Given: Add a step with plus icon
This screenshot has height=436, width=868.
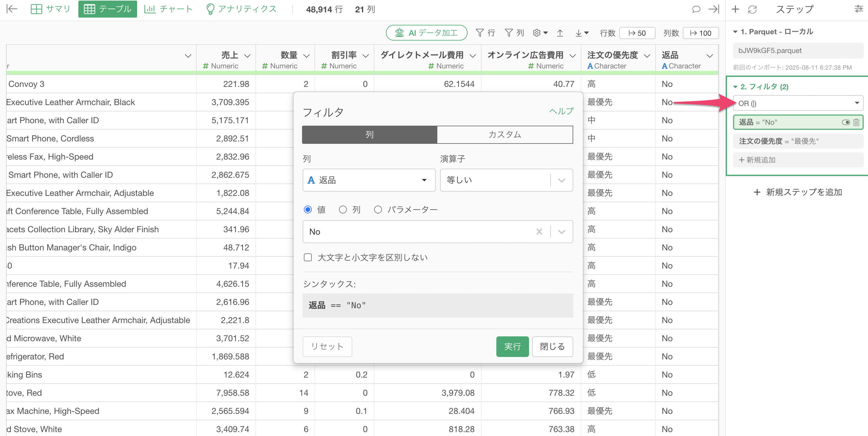Looking at the screenshot, I should pyautogui.click(x=735, y=9).
